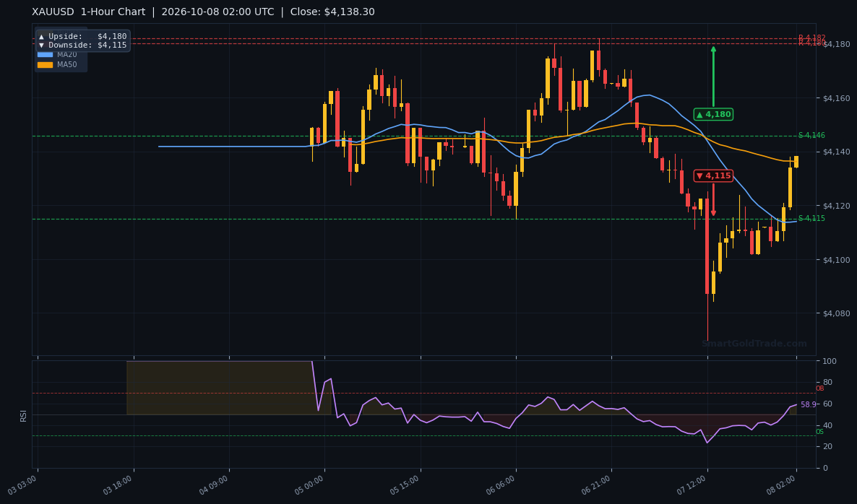
Task: Click the red 4,115 downside target label
Action: tap(713, 175)
